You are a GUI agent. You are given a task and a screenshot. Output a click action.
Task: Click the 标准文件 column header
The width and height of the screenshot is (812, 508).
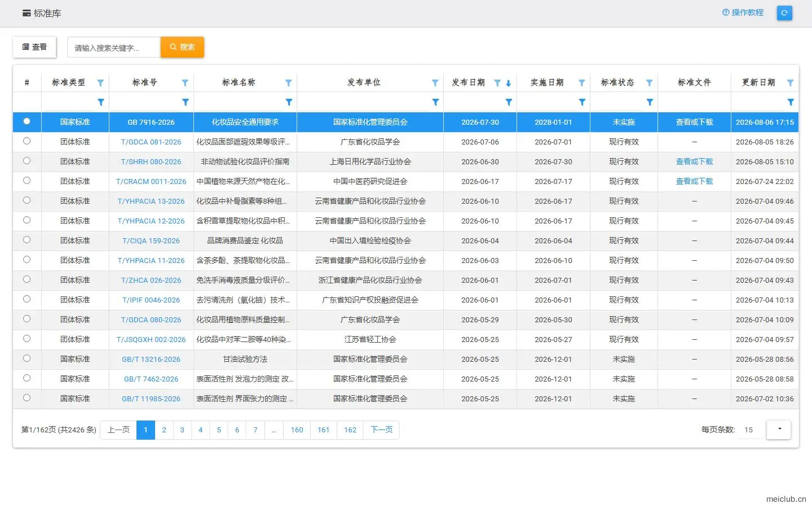694,82
